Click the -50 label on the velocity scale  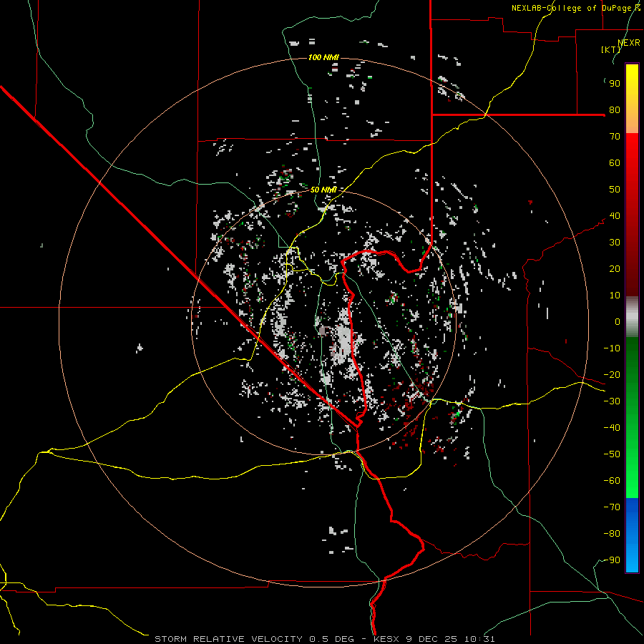(612, 454)
